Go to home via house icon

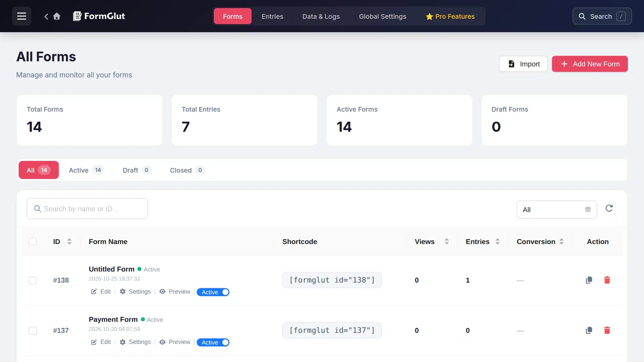pos(57,16)
